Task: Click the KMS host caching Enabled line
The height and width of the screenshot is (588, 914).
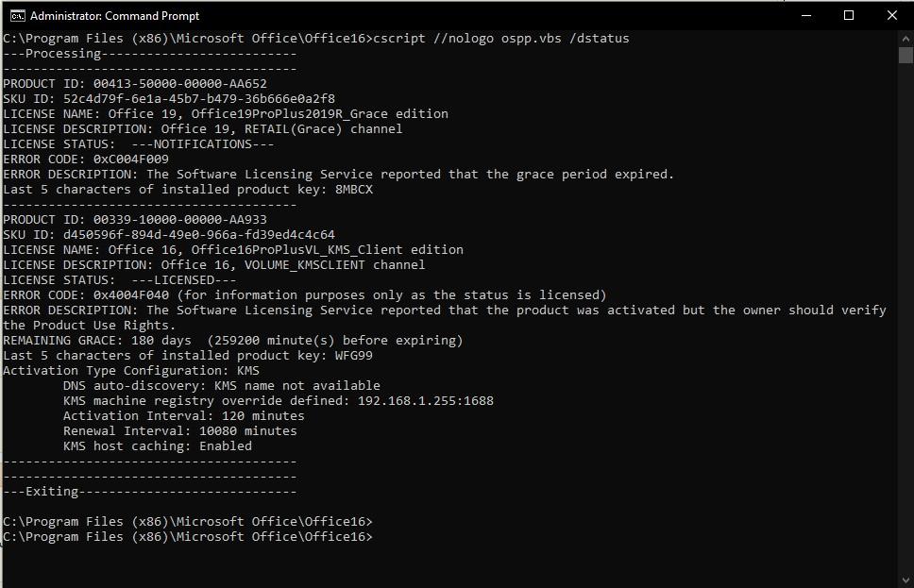Action: pos(158,446)
